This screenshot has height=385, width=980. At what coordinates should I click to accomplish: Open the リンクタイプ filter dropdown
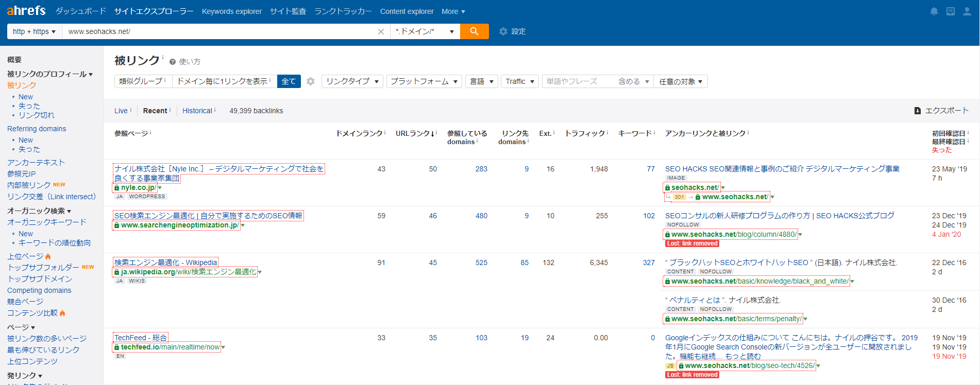pos(352,81)
